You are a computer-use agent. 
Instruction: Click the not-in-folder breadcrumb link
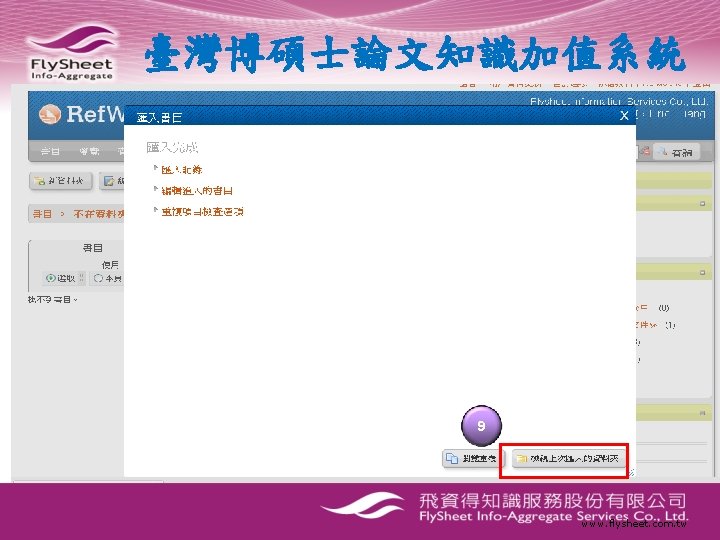pyautogui.click(x=99, y=214)
